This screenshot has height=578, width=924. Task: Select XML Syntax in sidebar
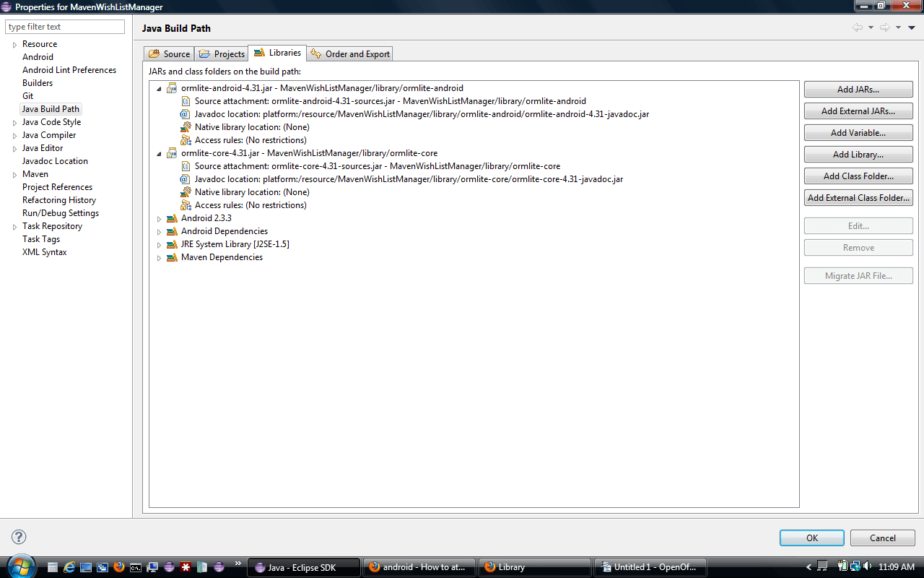coord(45,252)
